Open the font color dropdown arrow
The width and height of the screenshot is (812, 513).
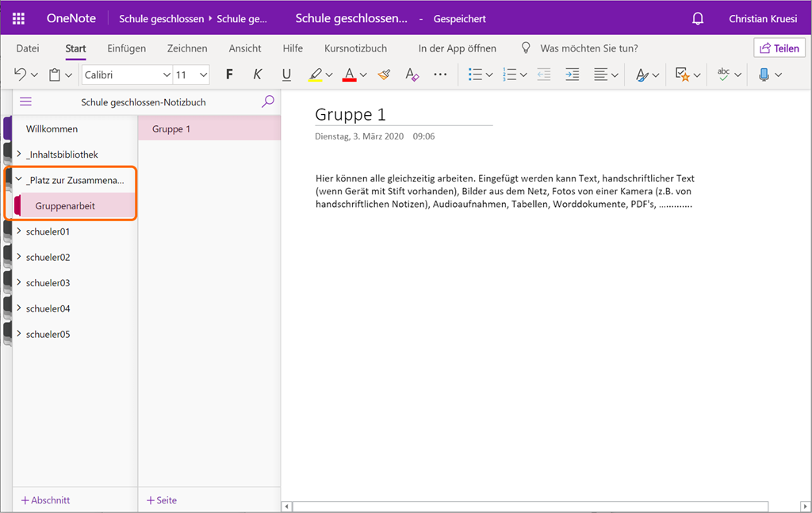(x=363, y=75)
